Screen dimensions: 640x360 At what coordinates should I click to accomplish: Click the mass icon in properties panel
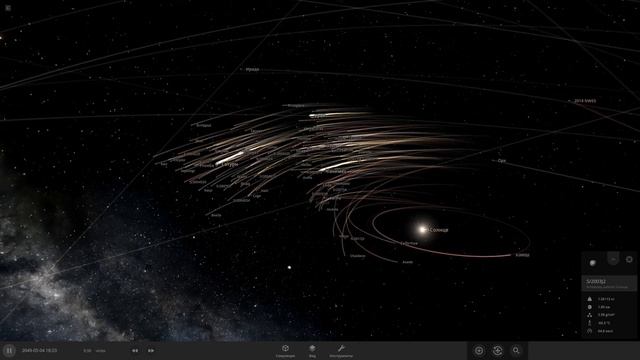[x=589, y=299]
